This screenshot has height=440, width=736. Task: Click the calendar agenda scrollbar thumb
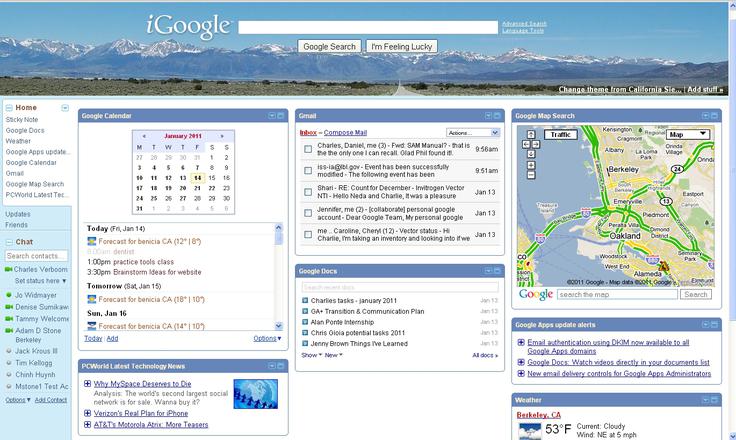[x=278, y=238]
